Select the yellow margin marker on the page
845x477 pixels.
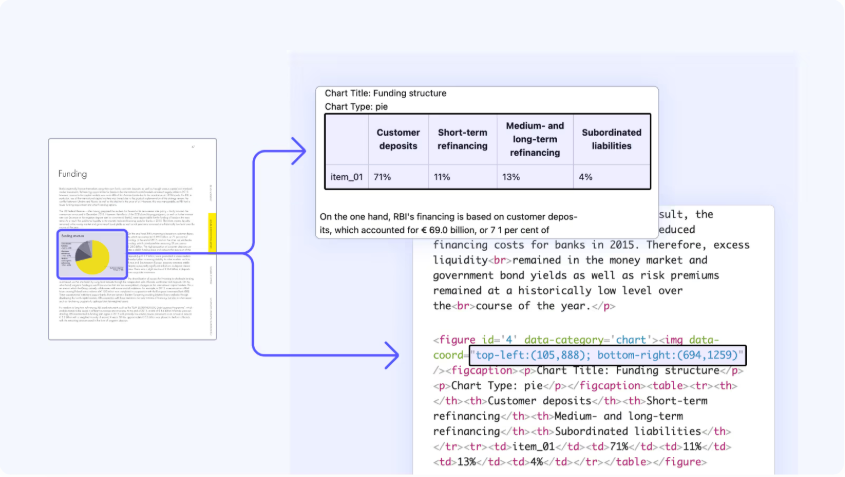click(x=212, y=232)
